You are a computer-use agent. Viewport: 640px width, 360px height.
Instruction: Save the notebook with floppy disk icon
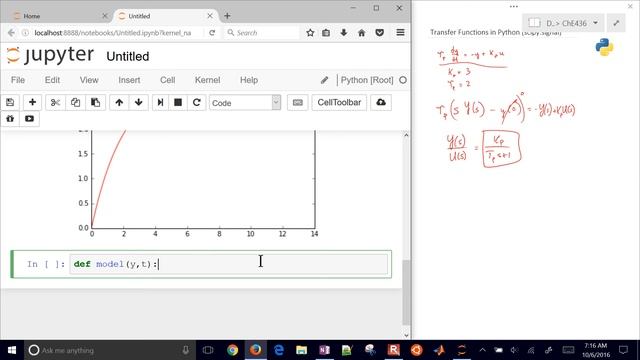(x=10, y=102)
